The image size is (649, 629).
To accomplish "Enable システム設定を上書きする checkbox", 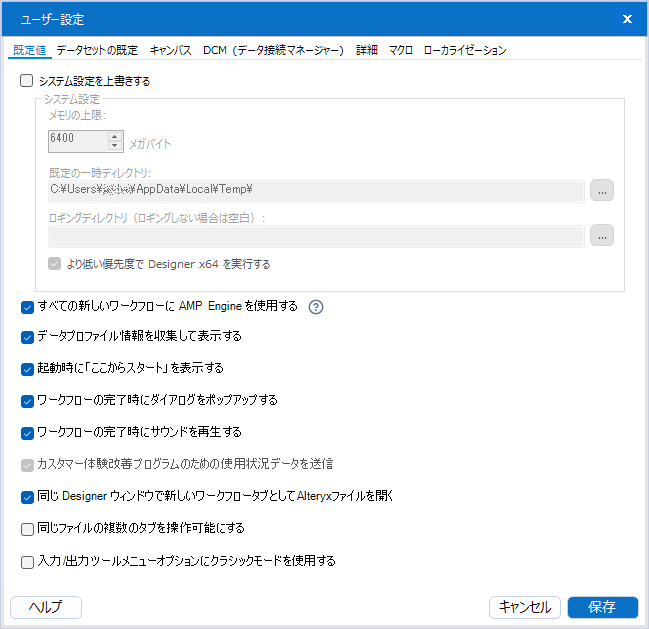I will [x=27, y=81].
